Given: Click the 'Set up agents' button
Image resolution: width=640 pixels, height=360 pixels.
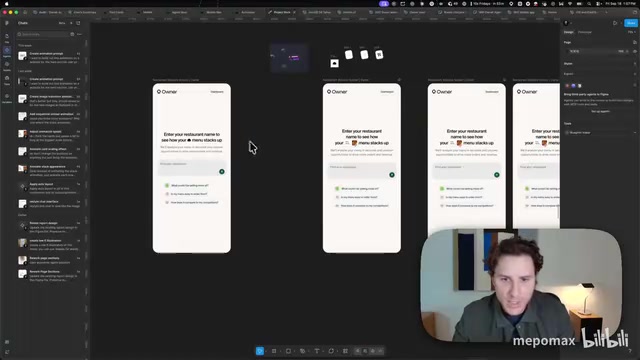Looking at the screenshot, I should pos(600,111).
